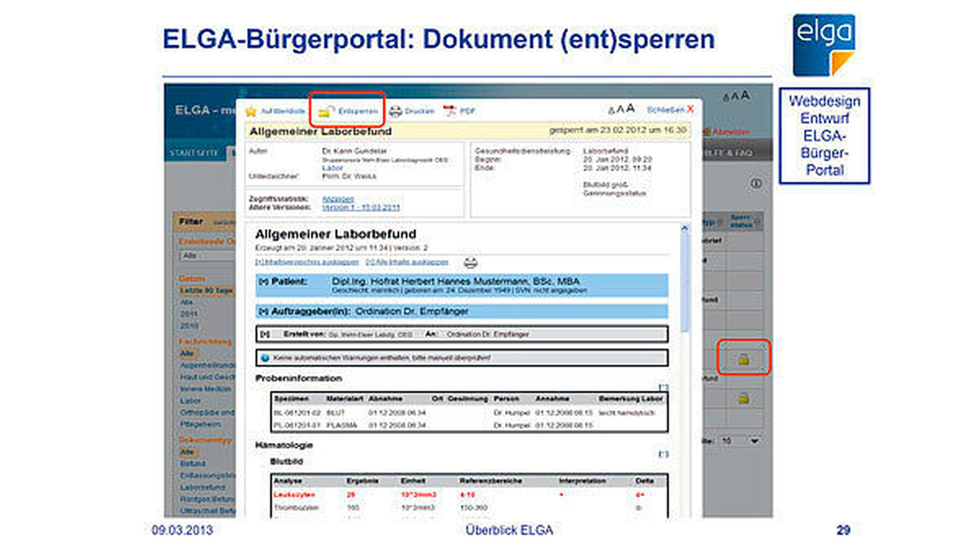980x552 pixels.
Task: Select the largest font size A in dialog
Action: tap(630, 109)
